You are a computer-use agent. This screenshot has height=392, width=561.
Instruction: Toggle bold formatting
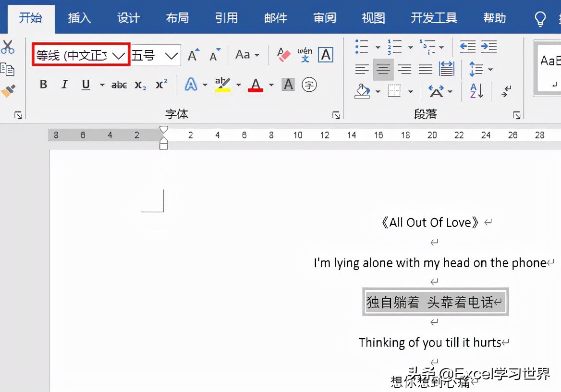tap(43, 85)
